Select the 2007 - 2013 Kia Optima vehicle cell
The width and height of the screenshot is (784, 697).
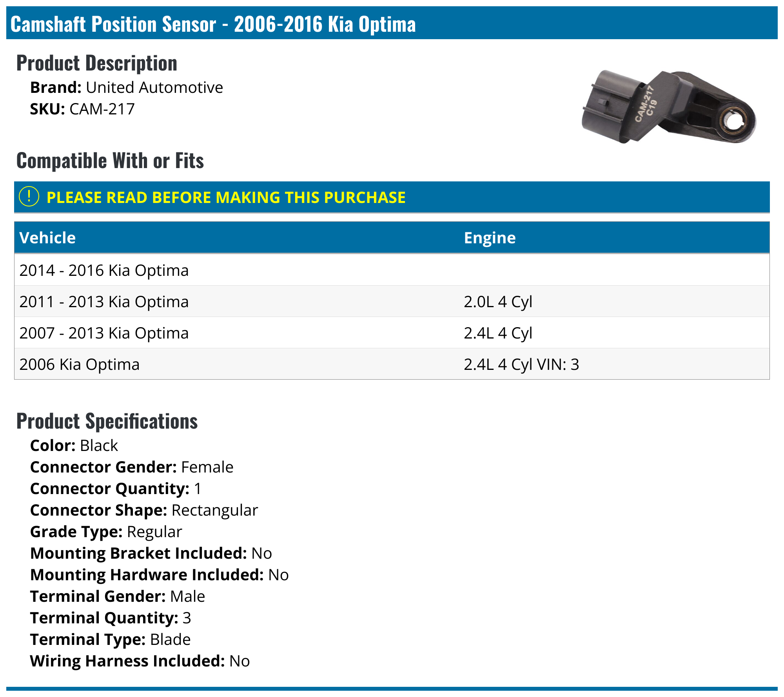pos(104,333)
